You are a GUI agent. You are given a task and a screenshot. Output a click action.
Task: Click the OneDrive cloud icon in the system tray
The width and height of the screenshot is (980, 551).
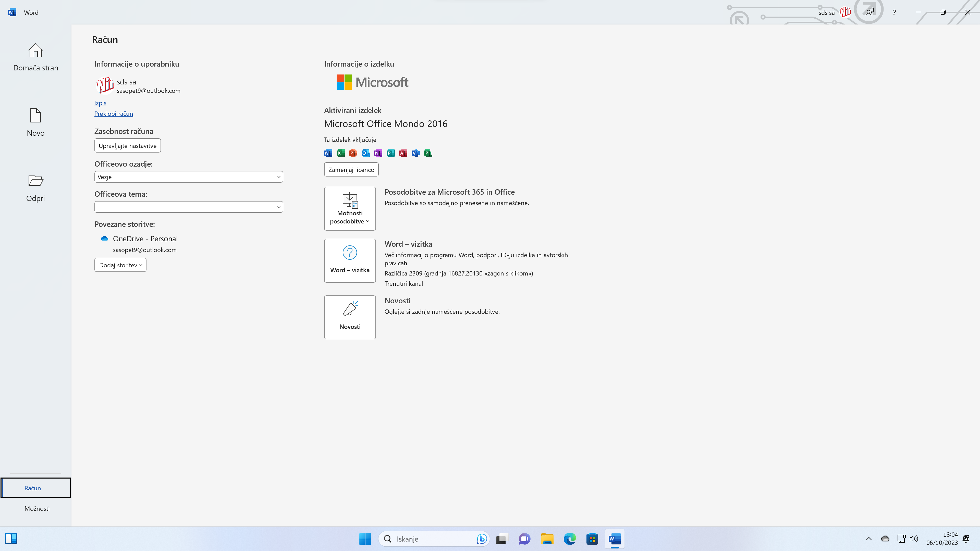885,539
